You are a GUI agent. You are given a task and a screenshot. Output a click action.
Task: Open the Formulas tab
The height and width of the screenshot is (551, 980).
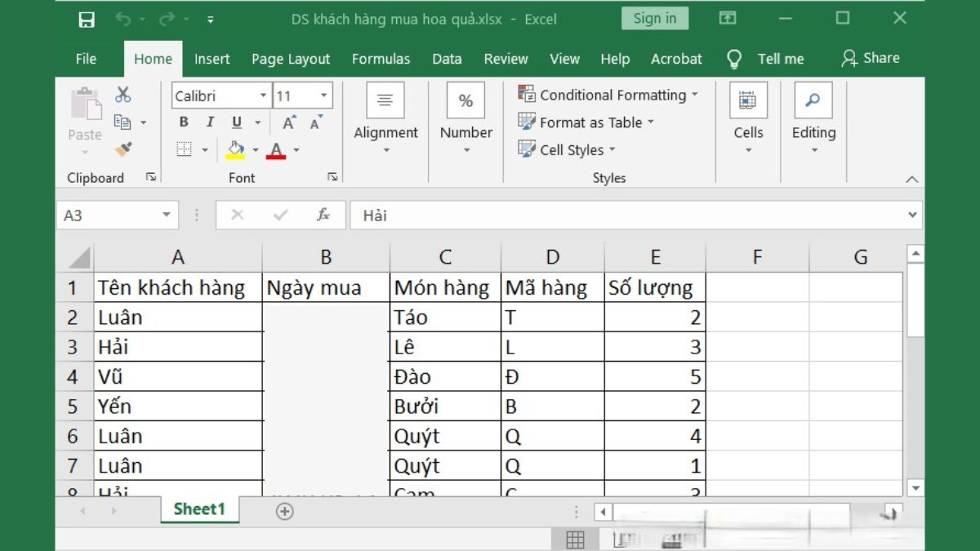(x=381, y=59)
